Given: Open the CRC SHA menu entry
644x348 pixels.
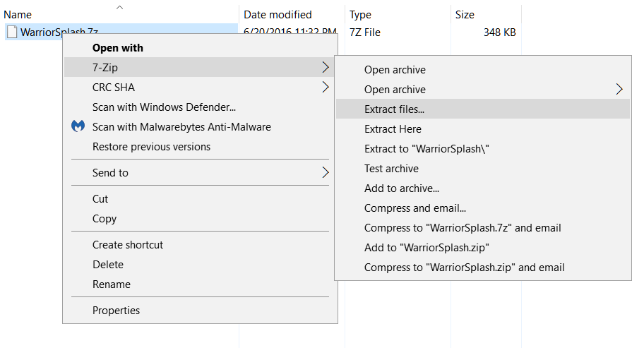Looking at the screenshot, I should coord(199,87).
